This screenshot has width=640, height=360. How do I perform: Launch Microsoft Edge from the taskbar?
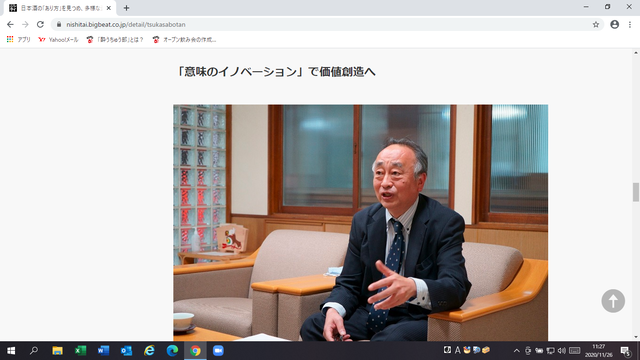[x=172, y=351]
